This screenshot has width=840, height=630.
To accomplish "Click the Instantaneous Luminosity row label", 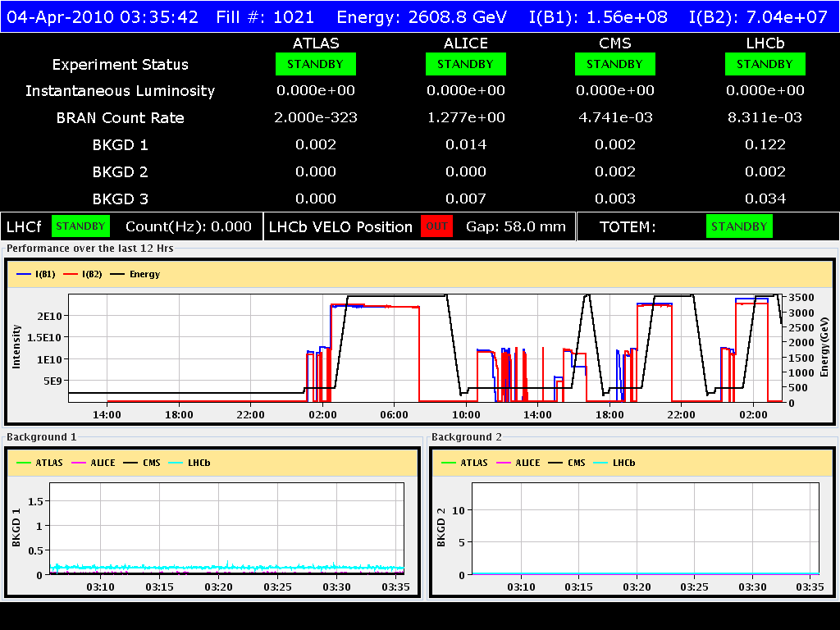I will click(121, 91).
